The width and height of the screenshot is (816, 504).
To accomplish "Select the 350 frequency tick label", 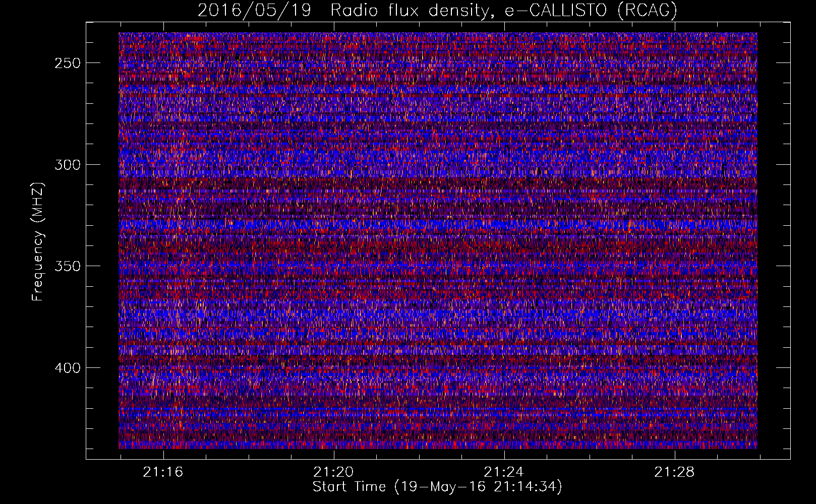I will pos(68,267).
